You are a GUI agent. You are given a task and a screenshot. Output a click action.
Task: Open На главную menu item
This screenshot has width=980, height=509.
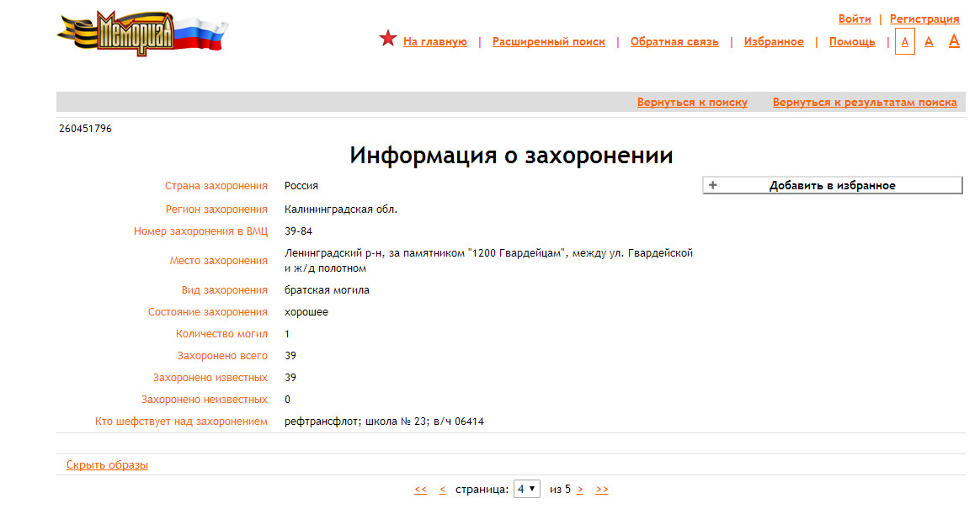434,41
